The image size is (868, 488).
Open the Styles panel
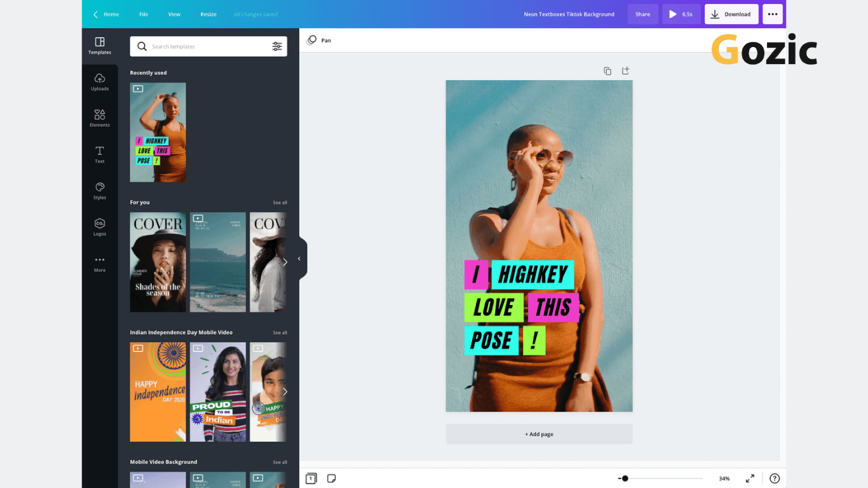(x=100, y=191)
